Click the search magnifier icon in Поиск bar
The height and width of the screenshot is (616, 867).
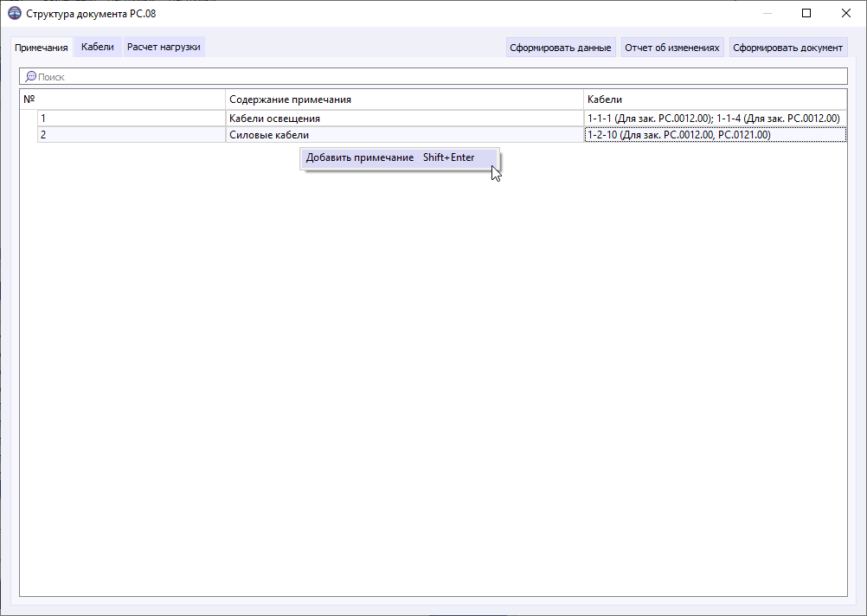pos(30,76)
